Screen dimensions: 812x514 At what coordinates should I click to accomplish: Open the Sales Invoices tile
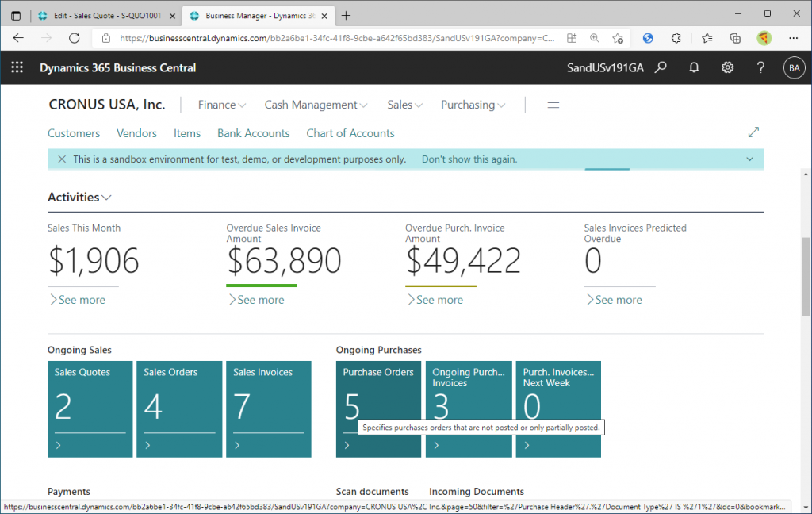pyautogui.click(x=269, y=409)
